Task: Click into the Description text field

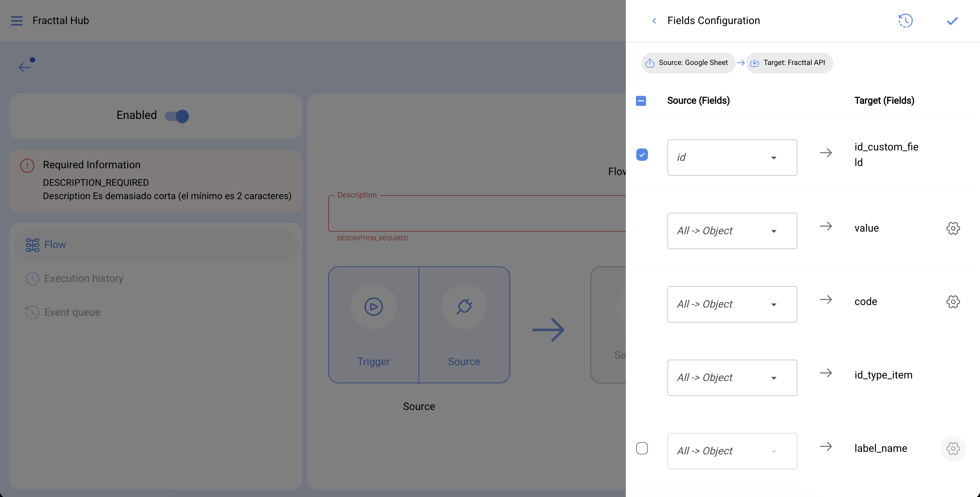Action: (476, 214)
